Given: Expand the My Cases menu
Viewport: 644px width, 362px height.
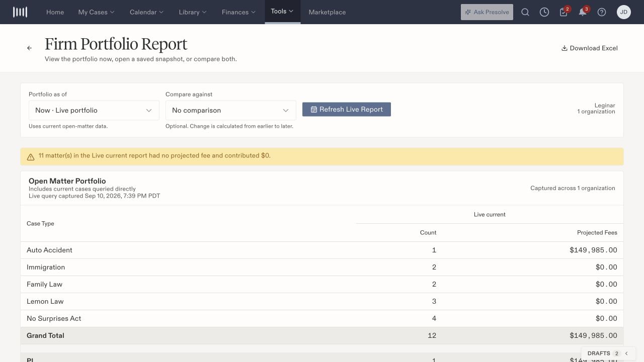Looking at the screenshot, I should click(96, 12).
